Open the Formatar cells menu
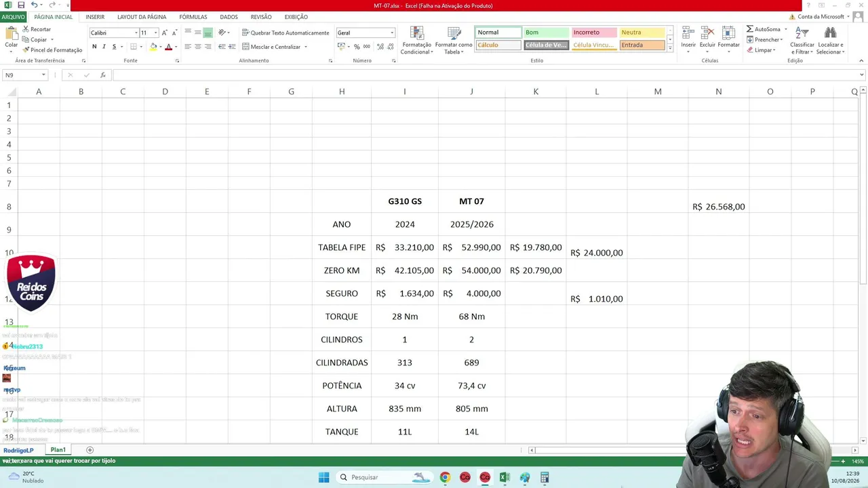This screenshot has width=868, height=488. click(x=728, y=40)
